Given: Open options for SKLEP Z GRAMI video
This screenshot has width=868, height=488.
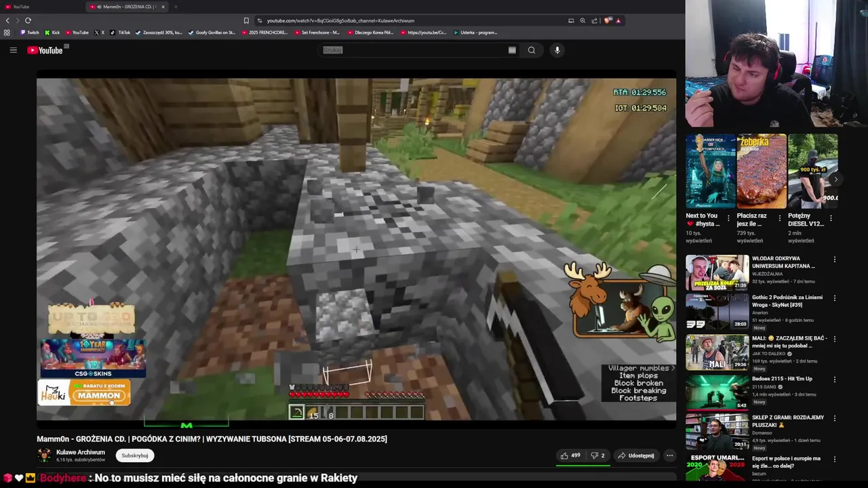Looking at the screenshot, I should (x=835, y=418).
